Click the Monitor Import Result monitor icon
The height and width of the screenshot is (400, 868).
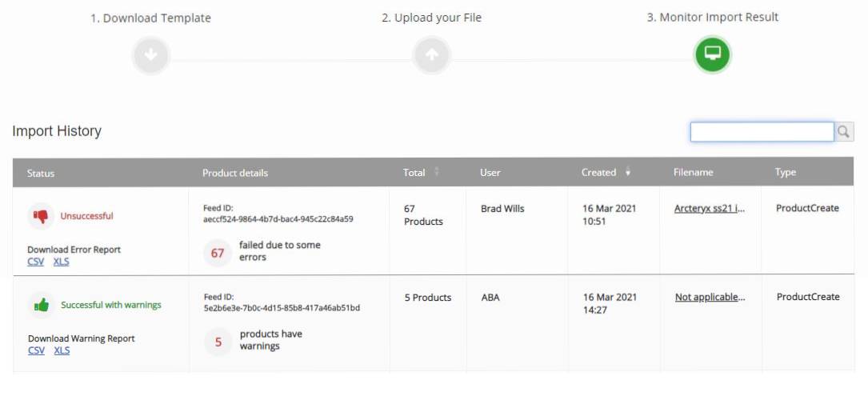(712, 54)
